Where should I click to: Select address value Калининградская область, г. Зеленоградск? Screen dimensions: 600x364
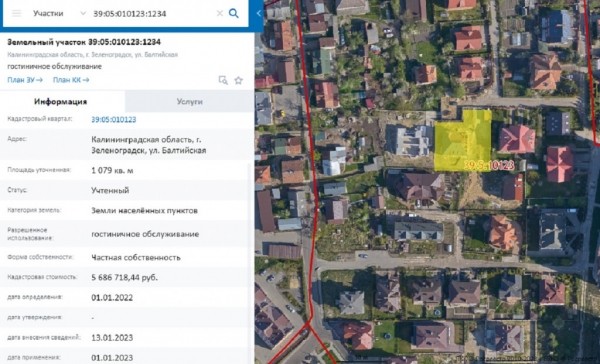tap(148, 145)
